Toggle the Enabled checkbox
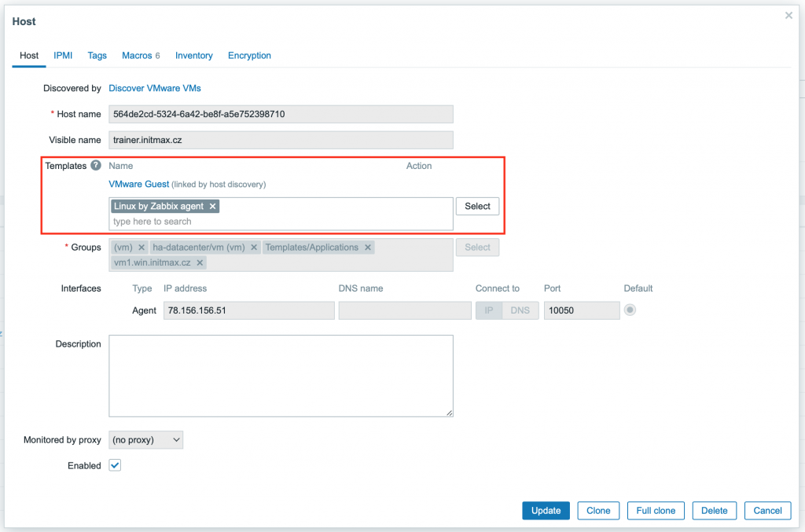 115,466
